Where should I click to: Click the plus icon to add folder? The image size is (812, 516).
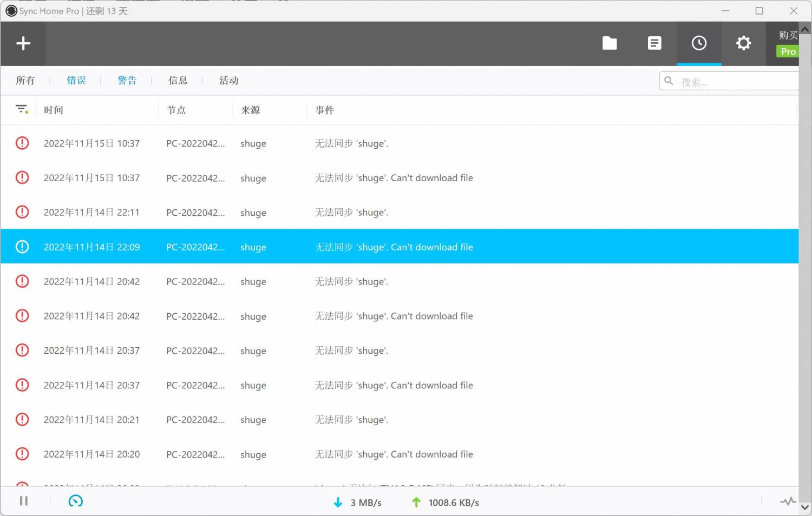click(x=23, y=44)
